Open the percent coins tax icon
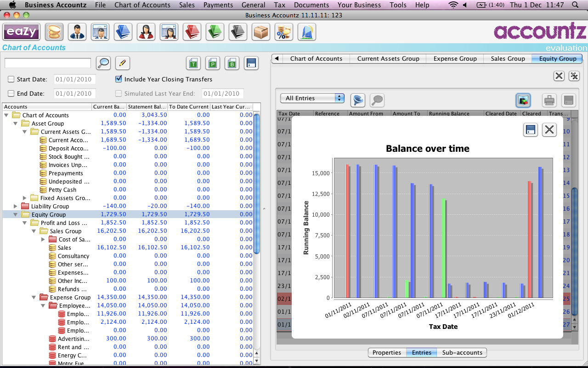588x368 pixels. coord(284,32)
